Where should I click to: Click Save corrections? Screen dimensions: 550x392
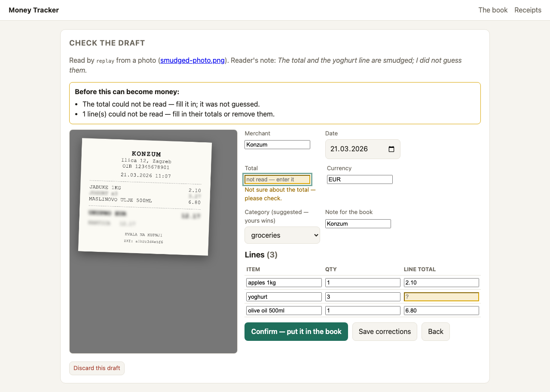click(385, 331)
